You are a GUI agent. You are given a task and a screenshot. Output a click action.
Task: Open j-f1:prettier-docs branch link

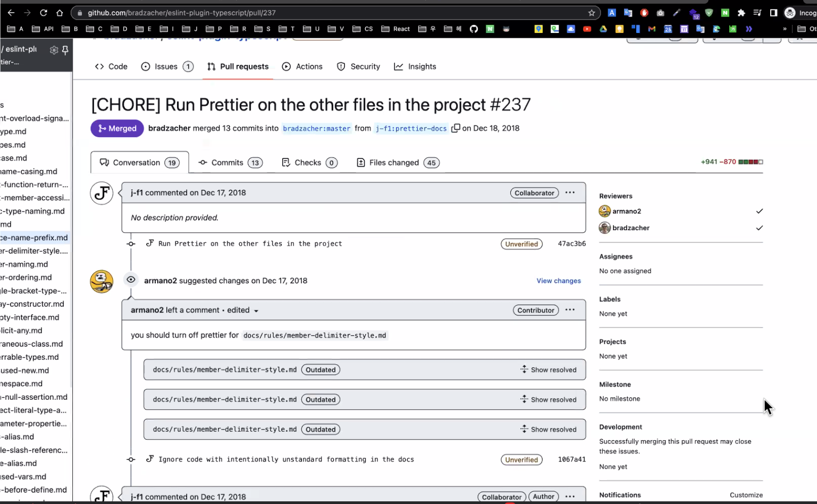coord(411,128)
